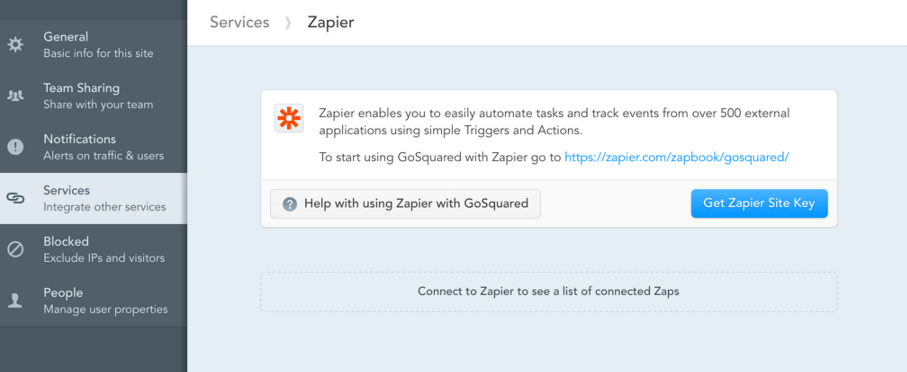Click Get Zapier Site Key button

click(x=759, y=204)
